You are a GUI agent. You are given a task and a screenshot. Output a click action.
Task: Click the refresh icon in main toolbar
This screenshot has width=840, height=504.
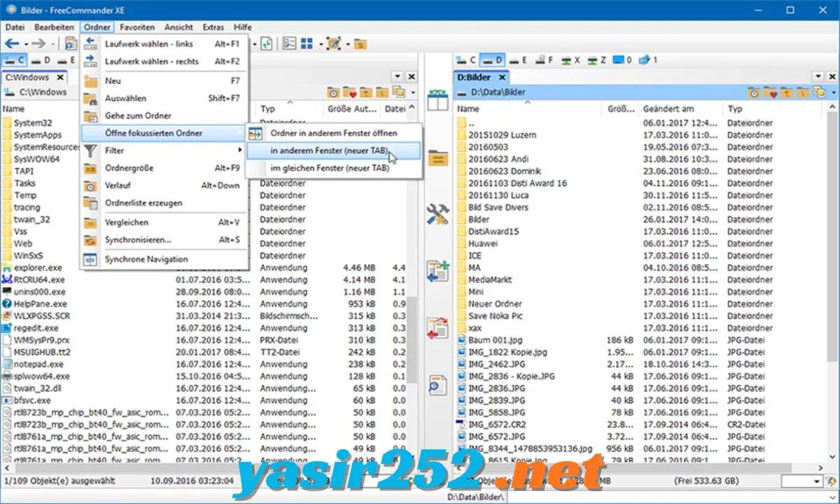click(266, 43)
